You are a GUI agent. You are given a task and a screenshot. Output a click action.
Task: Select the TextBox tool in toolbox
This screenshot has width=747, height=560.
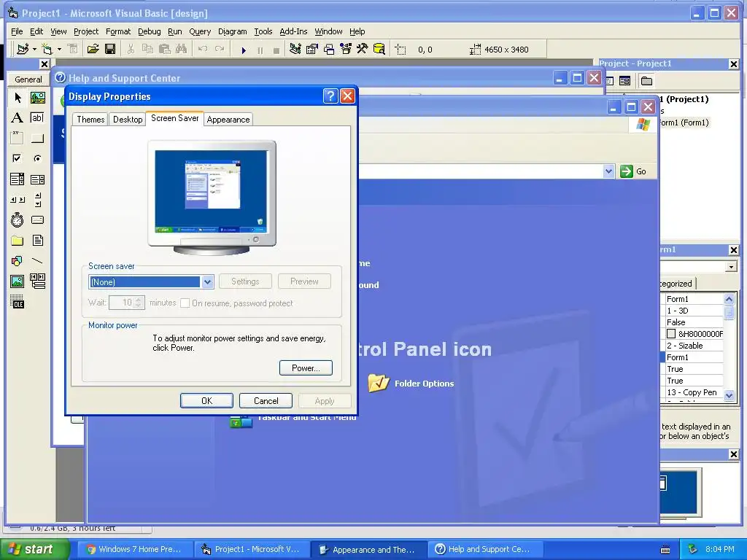click(x=38, y=117)
